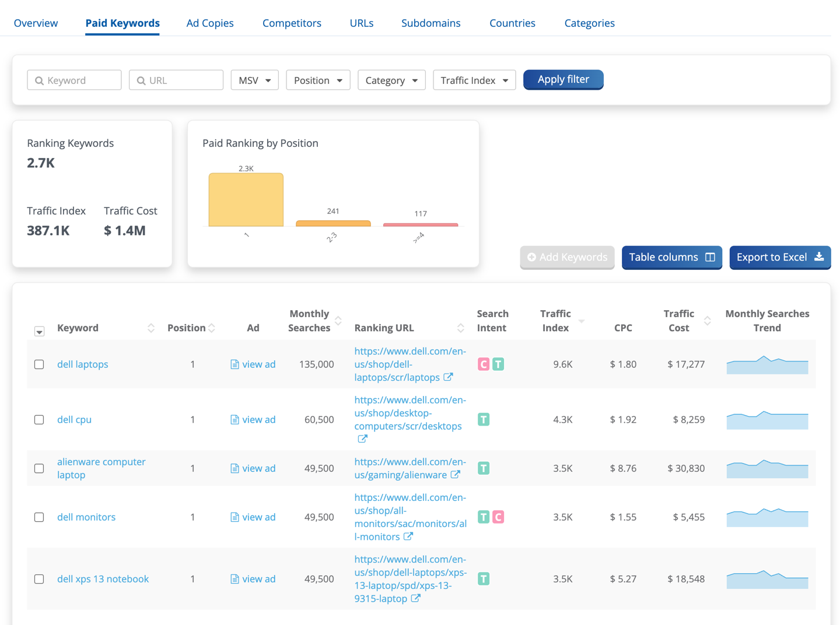This screenshot has width=840, height=625.
Task: Click the C intent badge for dell laptops
Action: point(484,364)
